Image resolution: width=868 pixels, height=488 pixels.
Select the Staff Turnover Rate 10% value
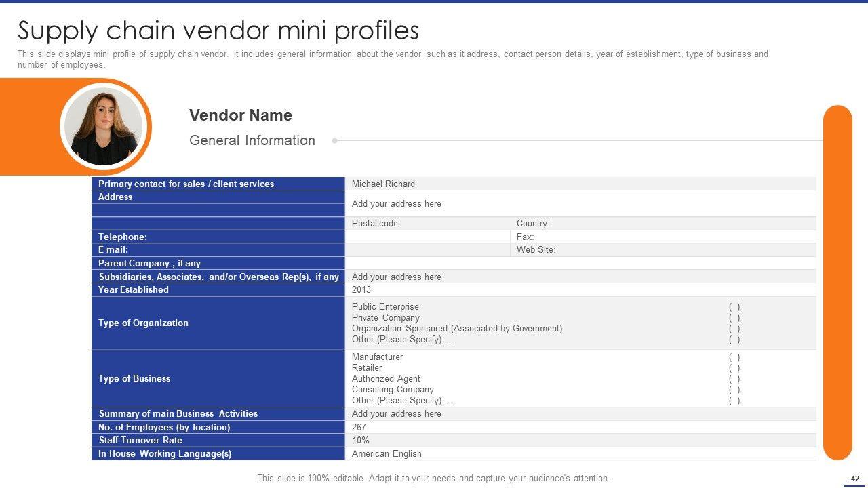click(360, 440)
